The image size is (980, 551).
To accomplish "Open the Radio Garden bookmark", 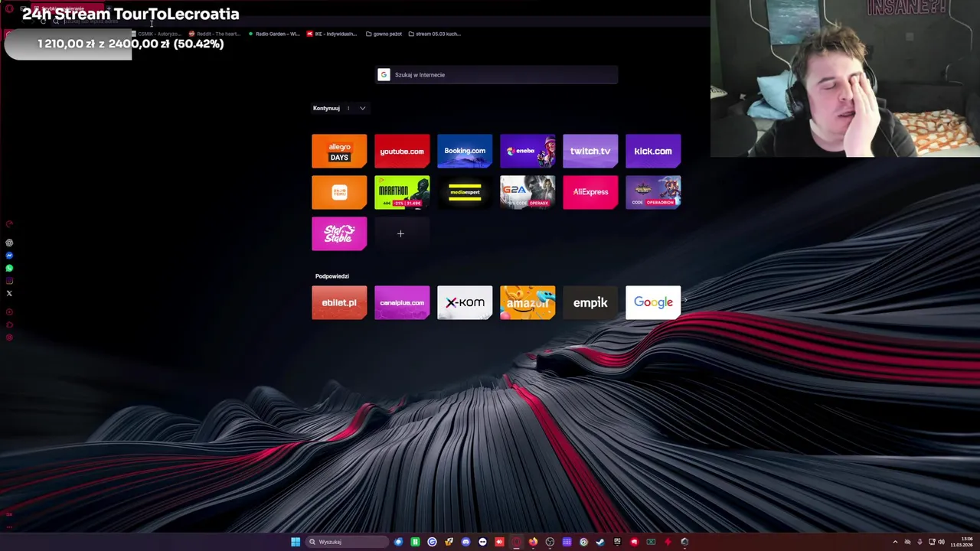I will click(274, 34).
